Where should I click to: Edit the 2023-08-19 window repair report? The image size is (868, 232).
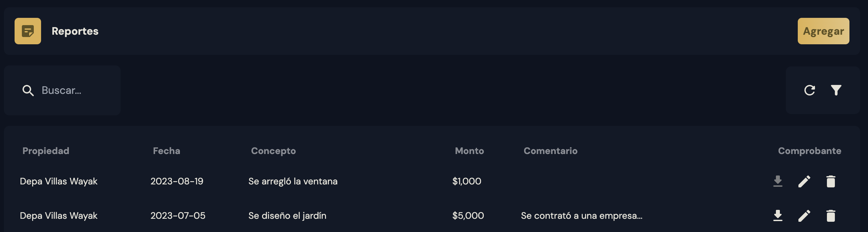click(804, 181)
